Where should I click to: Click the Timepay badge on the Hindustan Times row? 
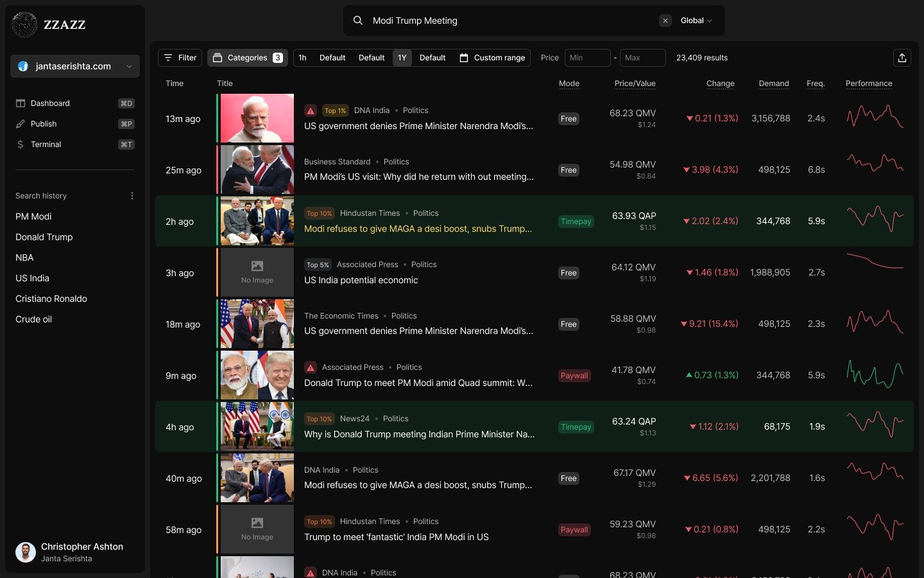(576, 222)
